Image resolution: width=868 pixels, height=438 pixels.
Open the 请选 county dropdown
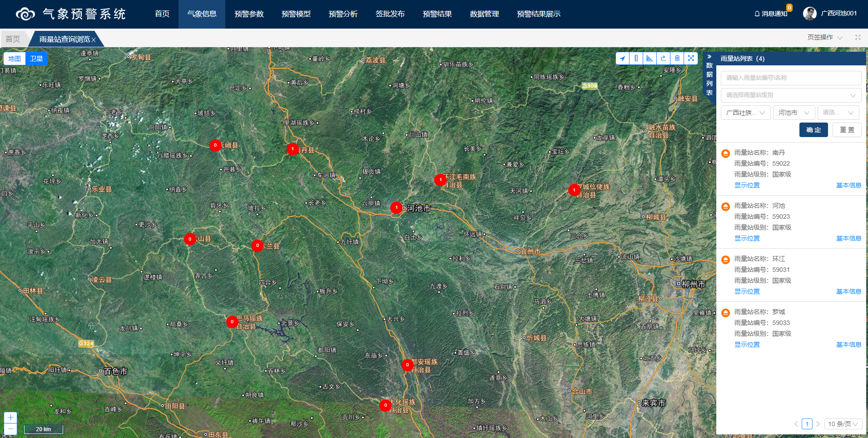coord(838,113)
